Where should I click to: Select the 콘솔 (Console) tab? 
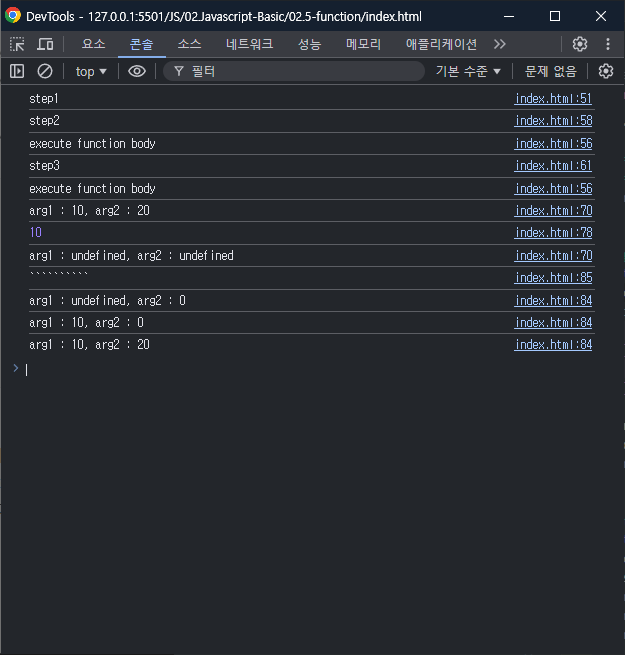142,44
